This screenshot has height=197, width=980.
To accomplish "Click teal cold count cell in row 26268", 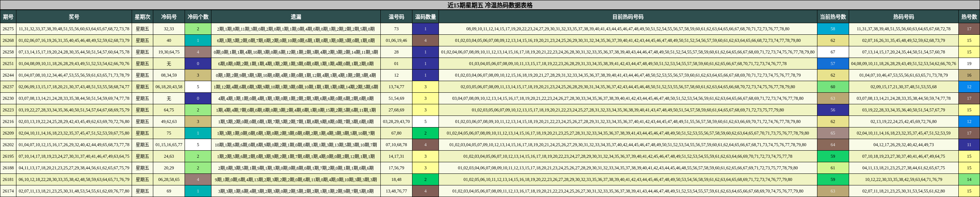I will coord(198,40).
